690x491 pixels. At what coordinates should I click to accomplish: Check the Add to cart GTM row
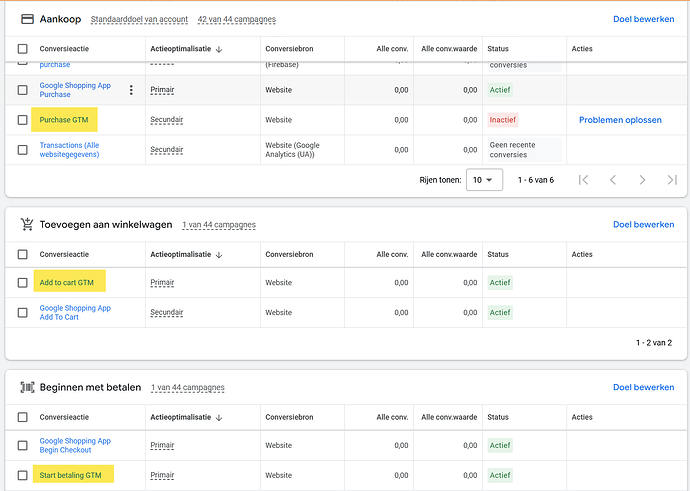(x=22, y=282)
